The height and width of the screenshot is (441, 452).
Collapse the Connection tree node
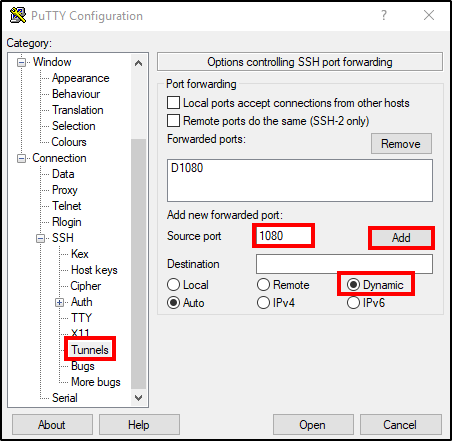[x=21, y=158]
